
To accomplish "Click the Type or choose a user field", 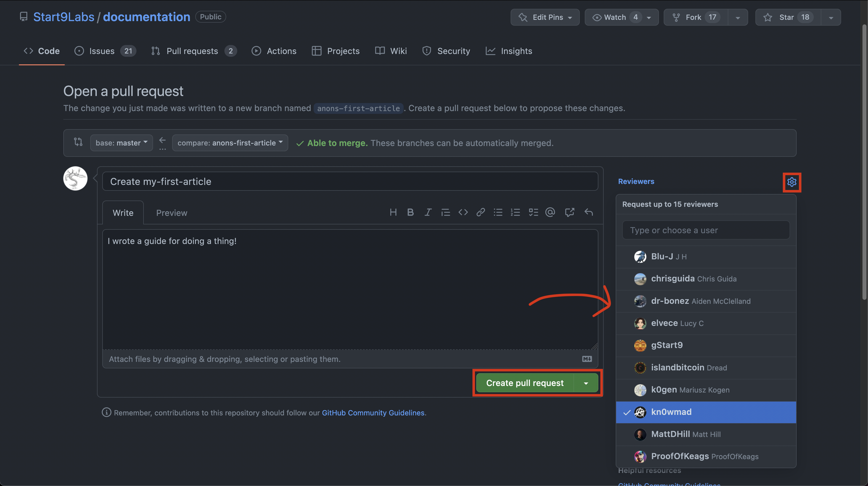I will point(706,230).
